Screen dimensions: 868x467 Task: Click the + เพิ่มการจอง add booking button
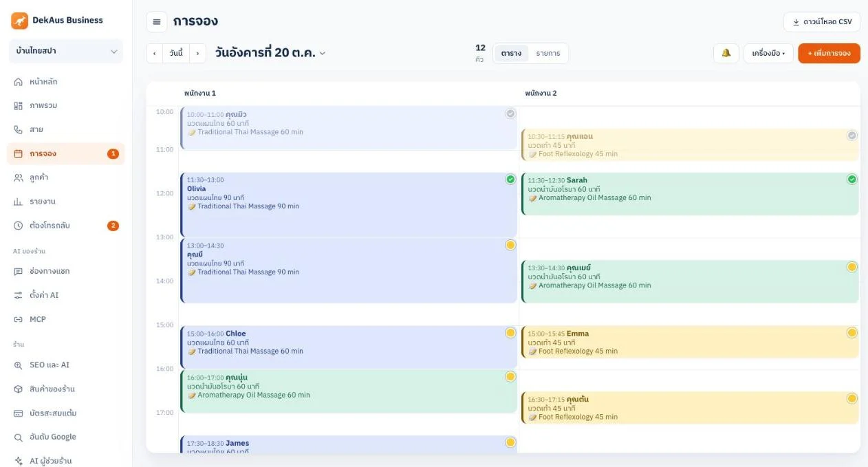tap(829, 53)
